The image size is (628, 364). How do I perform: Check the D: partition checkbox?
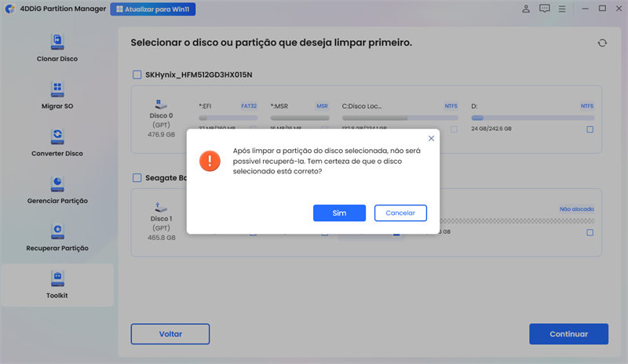coord(590,129)
